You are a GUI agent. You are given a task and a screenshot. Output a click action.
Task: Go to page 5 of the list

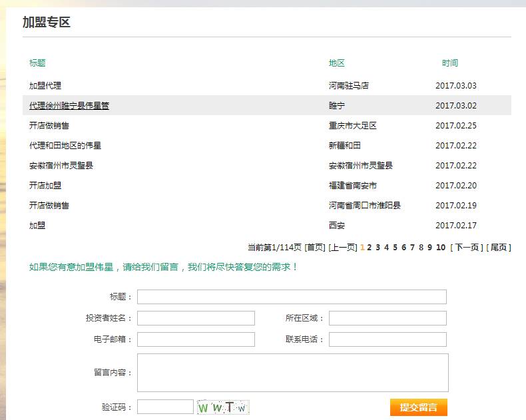coord(395,248)
